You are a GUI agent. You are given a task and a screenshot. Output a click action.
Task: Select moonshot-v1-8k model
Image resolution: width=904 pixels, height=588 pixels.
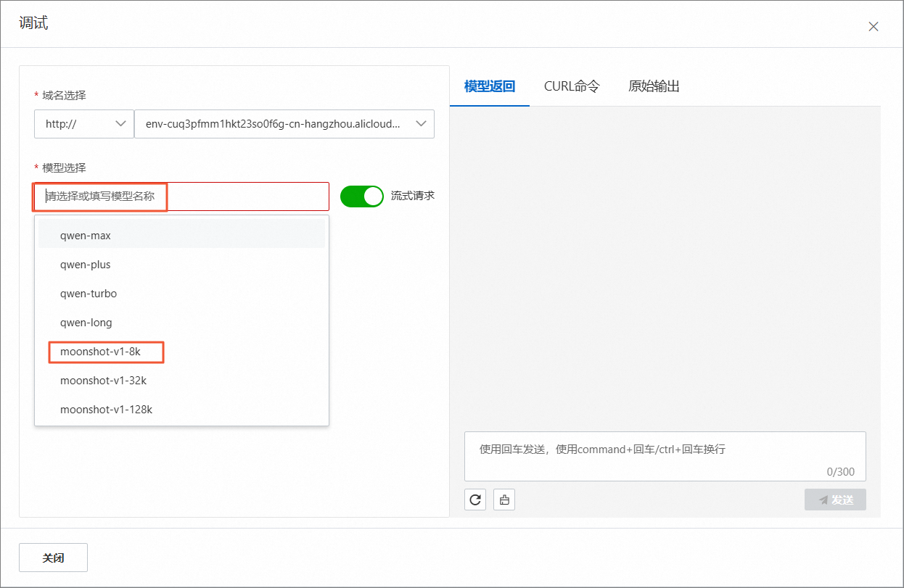(x=181, y=352)
